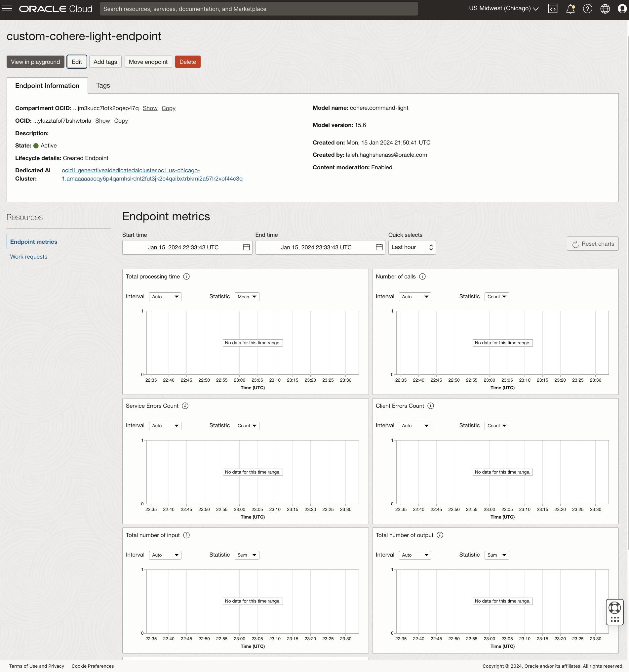Open Interval dropdown for Client Errors Count

pos(415,426)
